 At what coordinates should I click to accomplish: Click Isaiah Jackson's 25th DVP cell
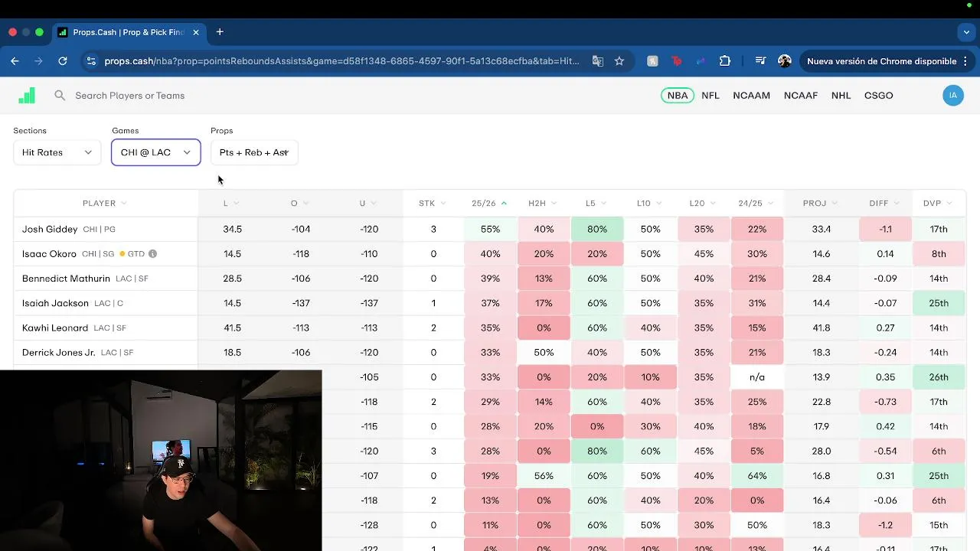pos(939,303)
